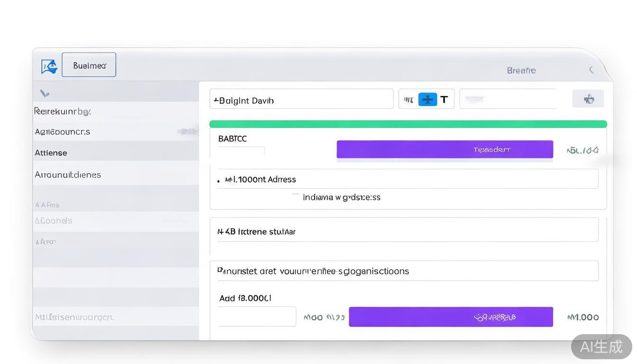Click the icon on the purple bottom button
The height and width of the screenshot is (364, 637).
pyautogui.click(x=479, y=318)
